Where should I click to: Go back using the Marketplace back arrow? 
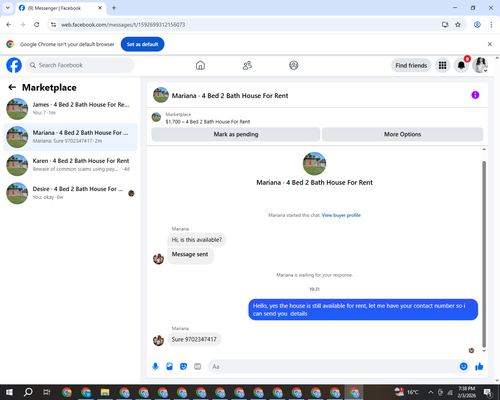(12, 87)
